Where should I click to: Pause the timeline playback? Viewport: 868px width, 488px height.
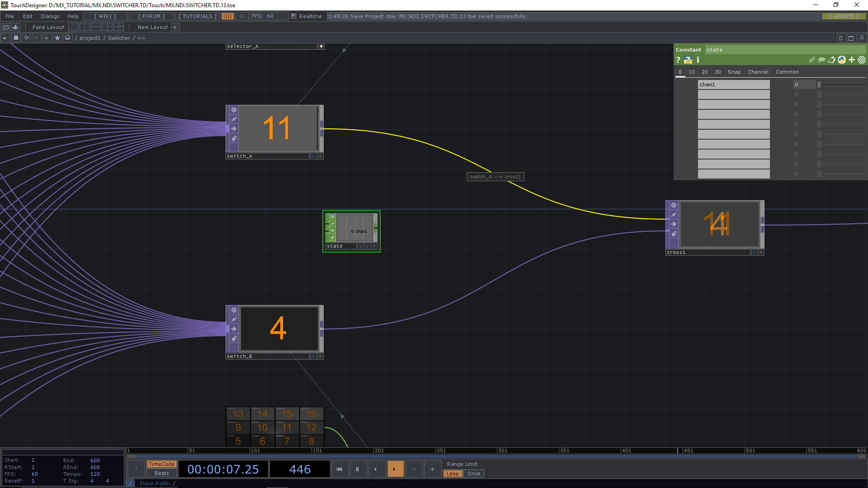point(358,469)
